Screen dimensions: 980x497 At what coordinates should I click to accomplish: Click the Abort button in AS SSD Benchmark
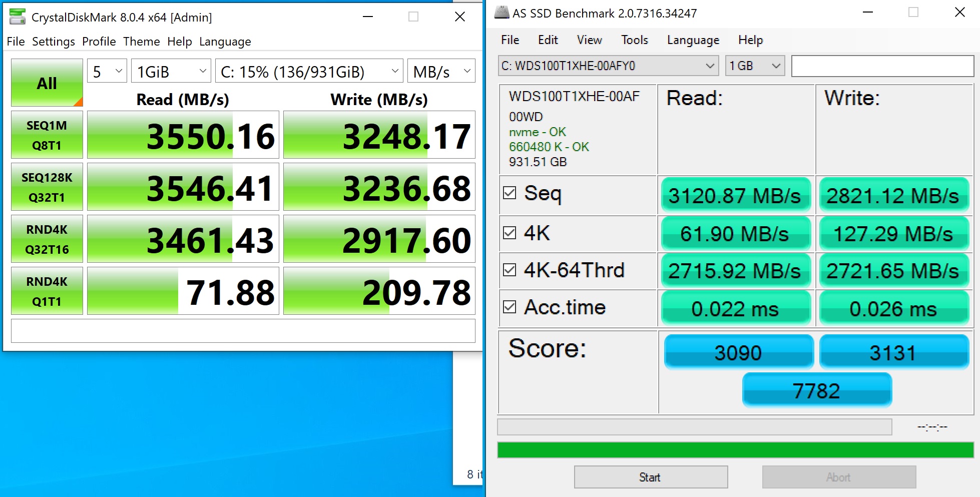click(x=839, y=477)
